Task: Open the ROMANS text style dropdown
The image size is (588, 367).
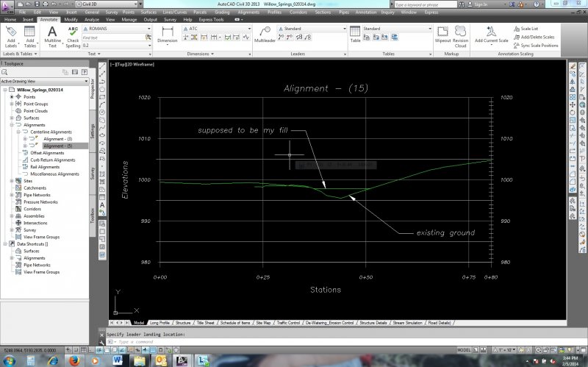Action: 149,29
